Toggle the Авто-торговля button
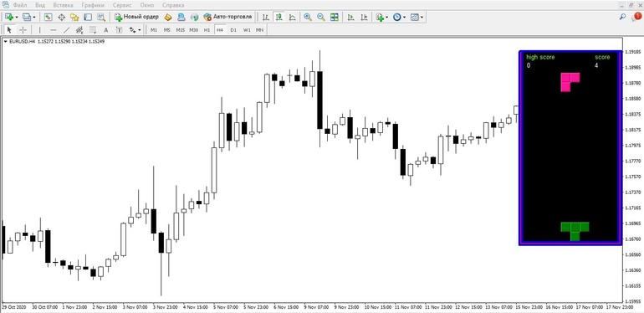Viewport: 644px width, 313px height. [x=227, y=17]
